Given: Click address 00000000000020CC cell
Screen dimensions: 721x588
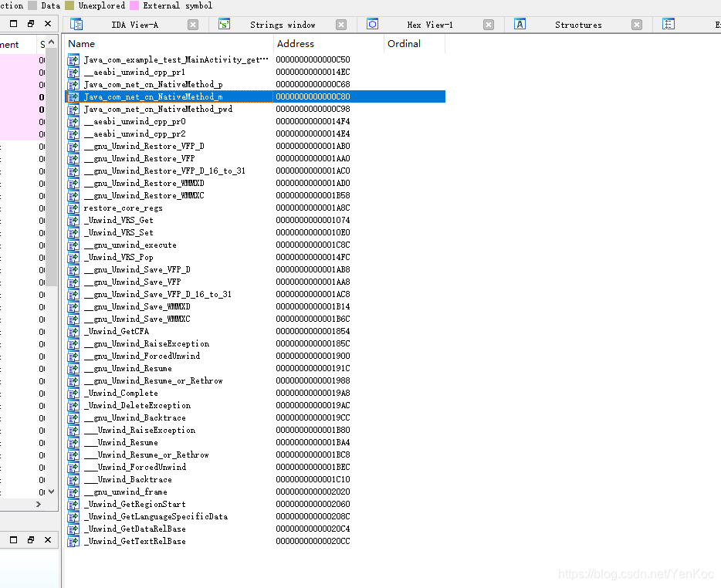Looking at the screenshot, I should click(313, 542).
